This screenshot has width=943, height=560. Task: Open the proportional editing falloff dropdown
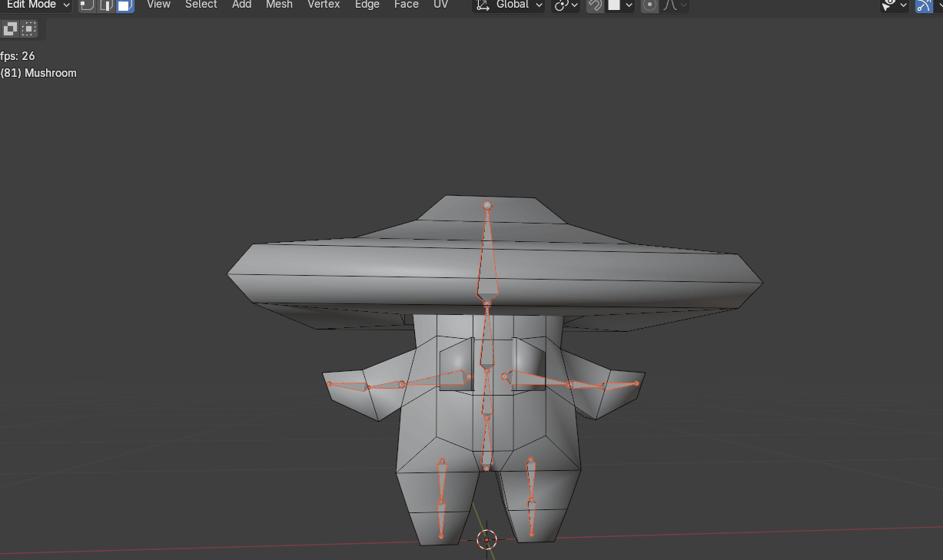(675, 5)
